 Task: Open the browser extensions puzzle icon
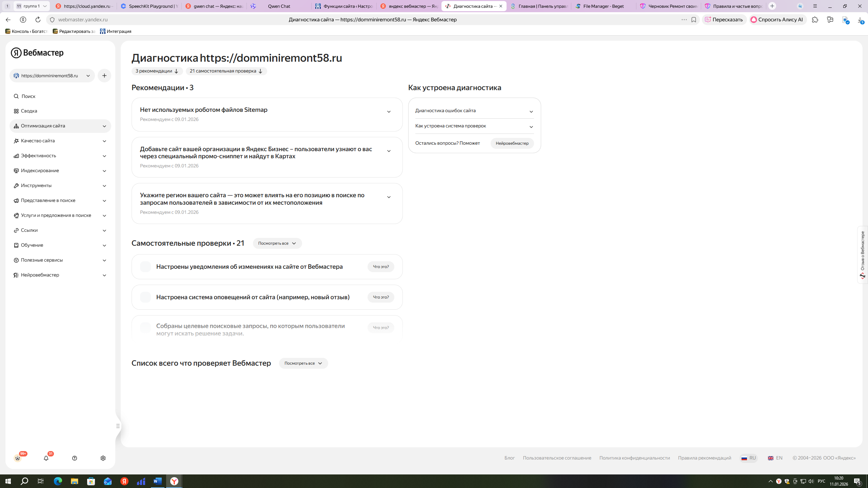click(815, 20)
